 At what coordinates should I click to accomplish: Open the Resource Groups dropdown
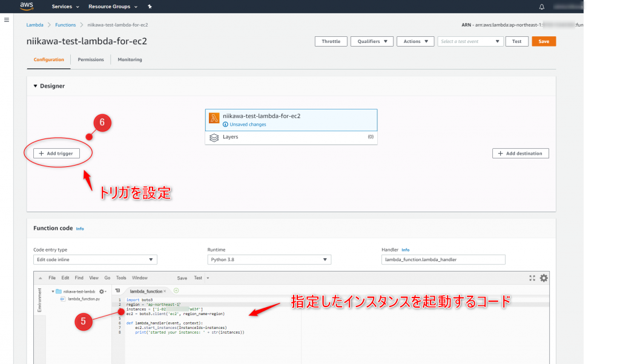pyautogui.click(x=113, y=6)
